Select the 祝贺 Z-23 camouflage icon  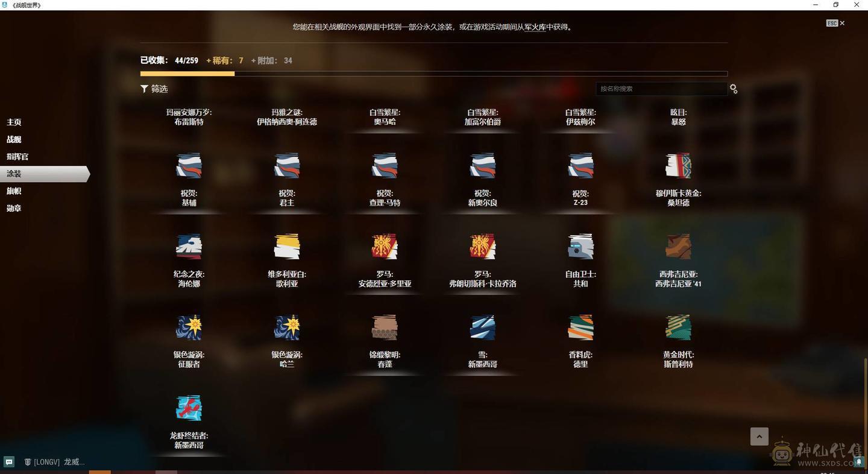pyautogui.click(x=580, y=166)
